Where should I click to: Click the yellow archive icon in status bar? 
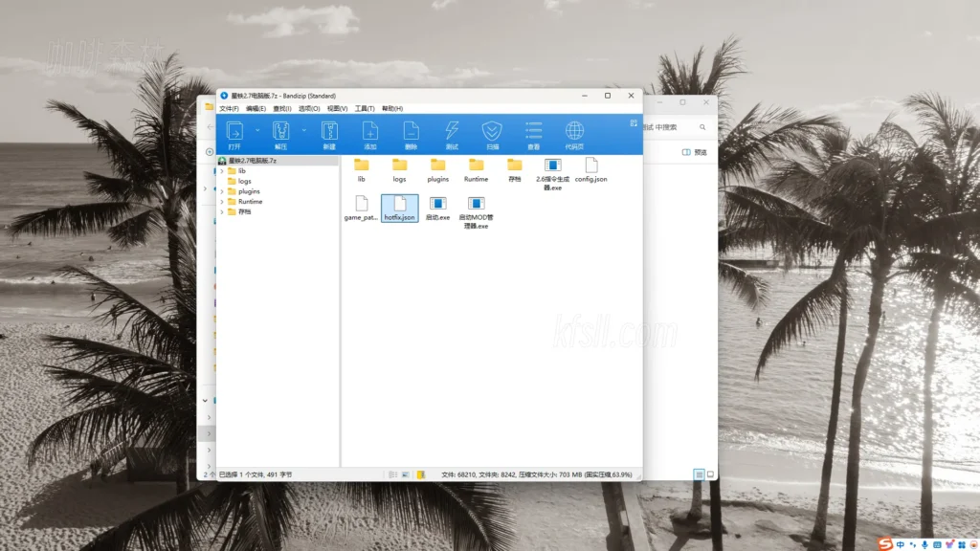[x=420, y=474]
